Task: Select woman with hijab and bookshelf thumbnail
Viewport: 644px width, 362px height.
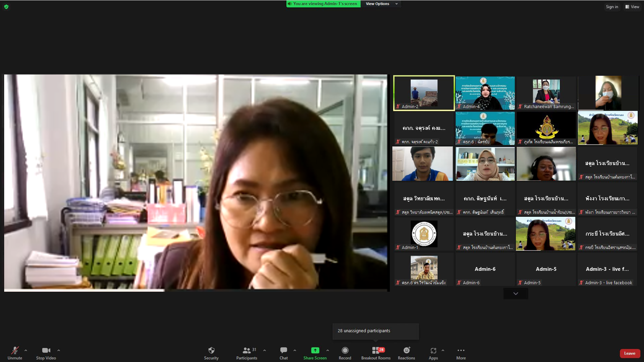Action: (x=485, y=164)
